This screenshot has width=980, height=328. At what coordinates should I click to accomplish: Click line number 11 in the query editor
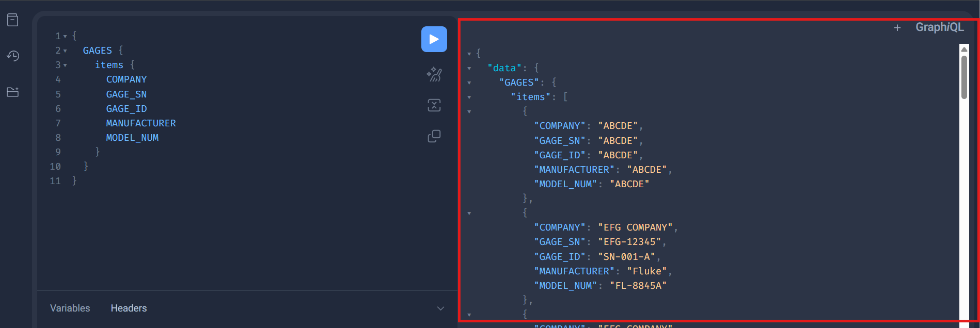coord(55,181)
